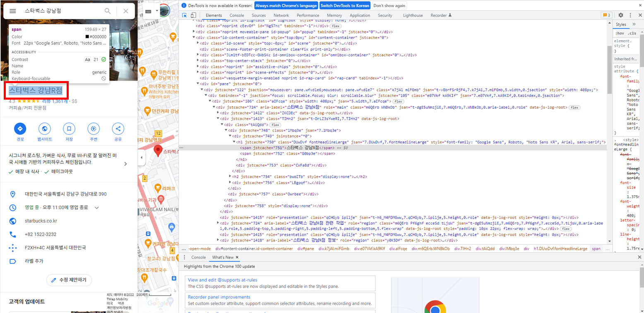Open the Application tab
The image size is (644, 313).
360,15
